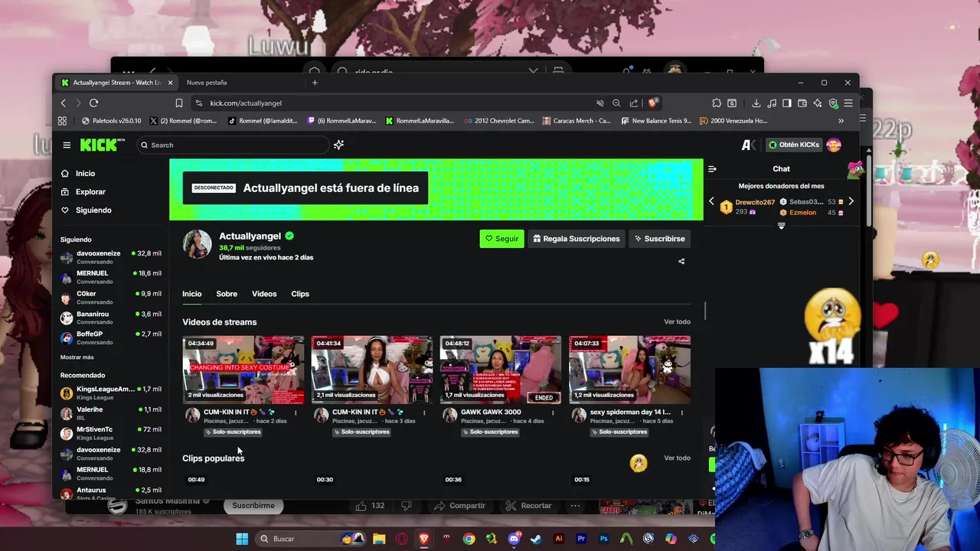Viewport: 980px width, 551px height.
Task: Click the zoom magnifier icon in address bar
Action: coord(616,103)
